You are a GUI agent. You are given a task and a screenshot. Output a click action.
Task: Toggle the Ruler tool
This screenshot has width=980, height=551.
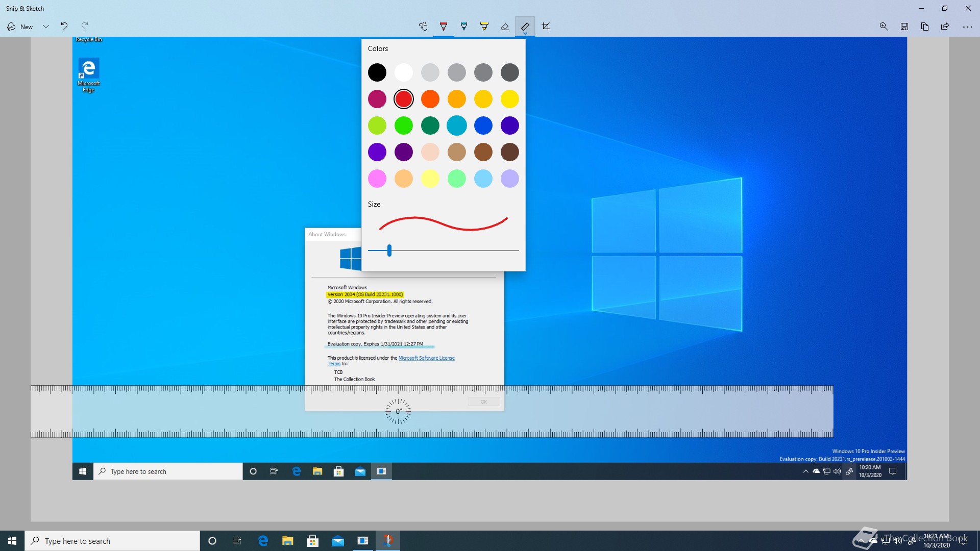point(525,27)
